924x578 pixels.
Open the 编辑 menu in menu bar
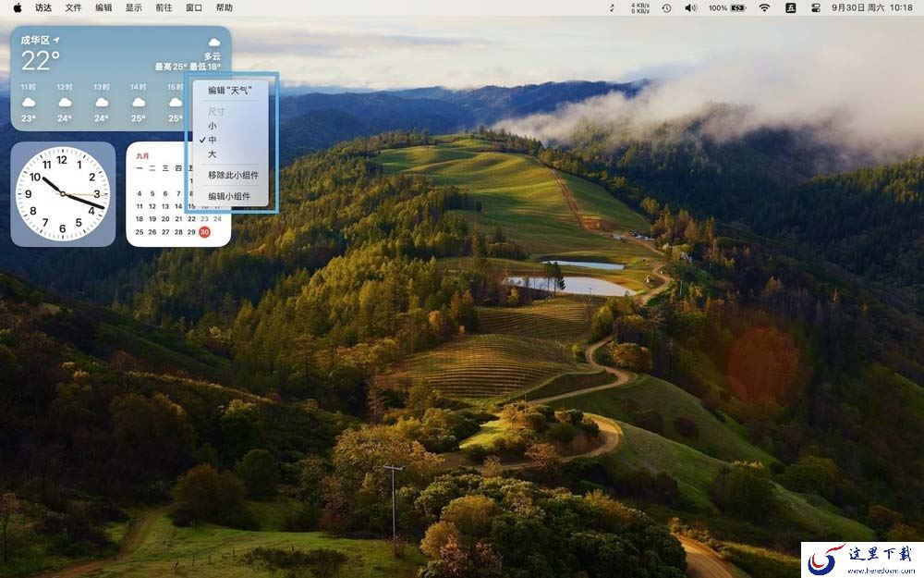(103, 7)
